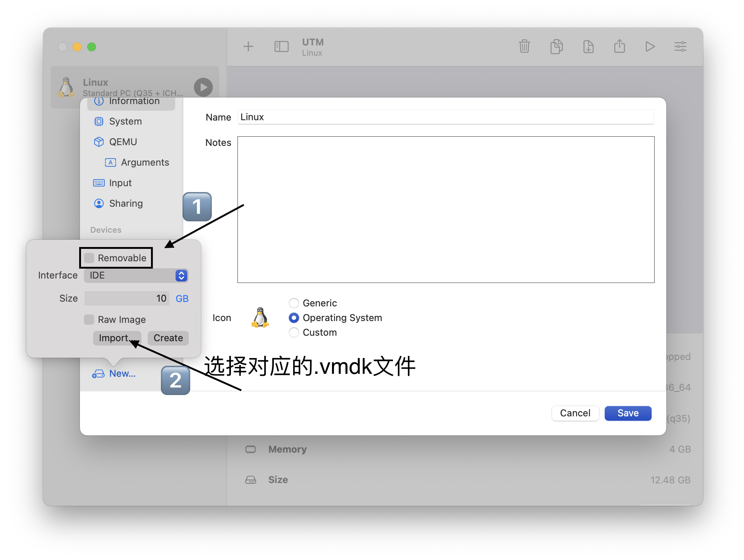This screenshot has width=744, height=560.
Task: Click the trash icon to delete the VM
Action: tap(524, 47)
